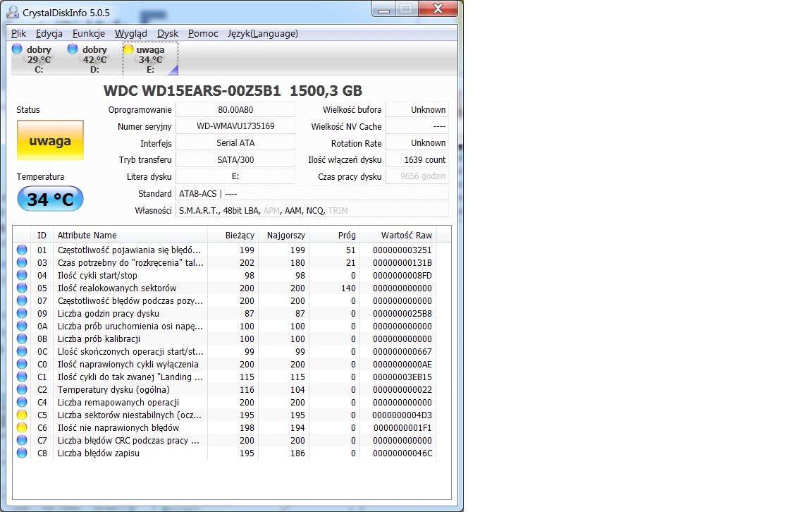Click the status circle for attribute 0A
Image resolution: width=812 pixels, height=512 pixels.
tap(22, 326)
